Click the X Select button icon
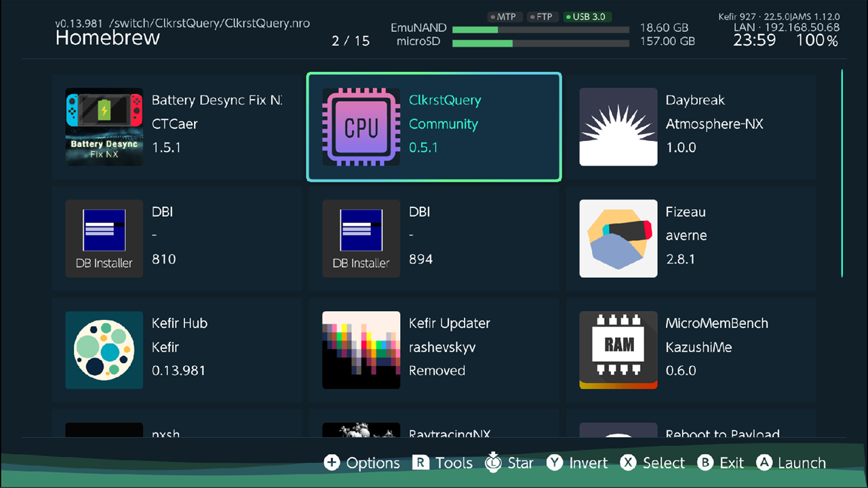The image size is (868, 488). click(x=629, y=463)
